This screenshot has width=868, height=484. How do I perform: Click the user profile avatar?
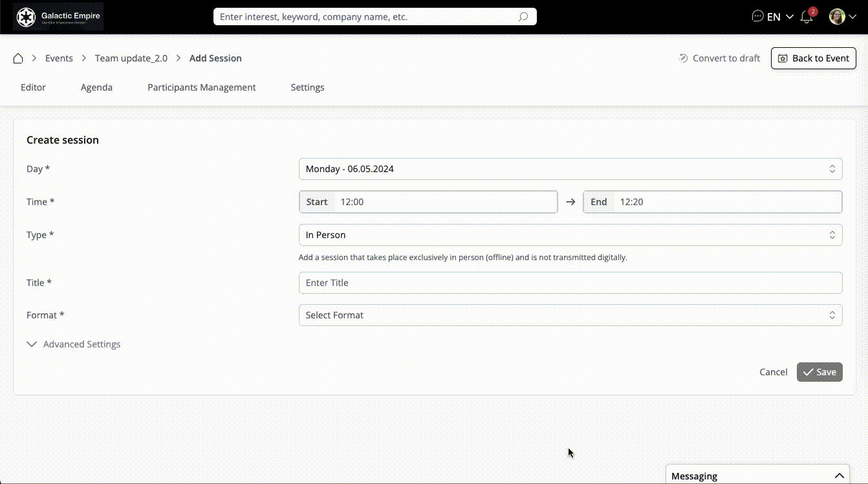tap(837, 17)
